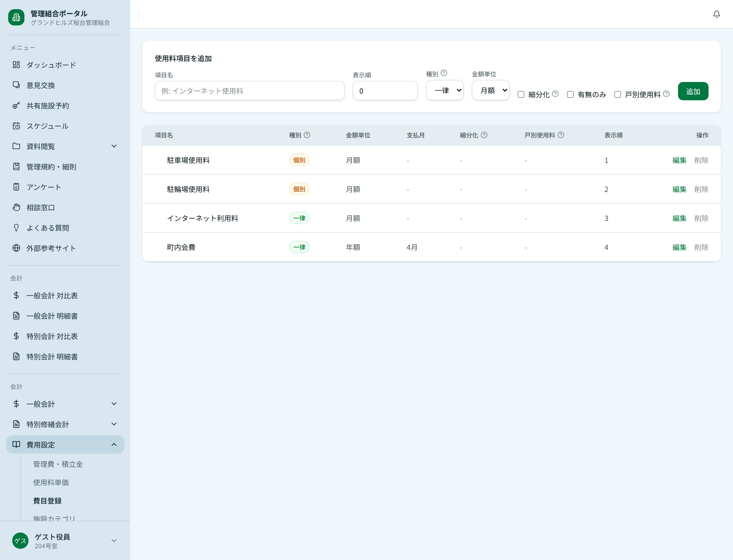The width and height of the screenshot is (733, 560).
Task: Check the 有無のみ checkbox
Action: coord(570,95)
